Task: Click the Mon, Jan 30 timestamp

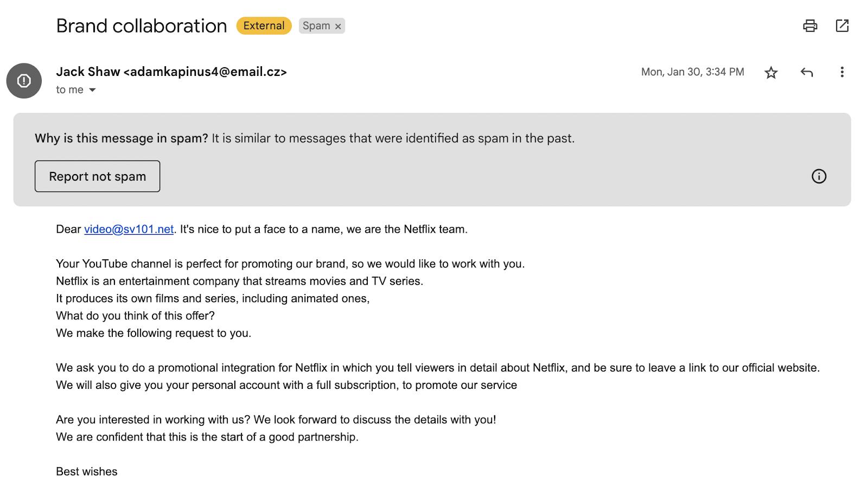Action: 692,72
